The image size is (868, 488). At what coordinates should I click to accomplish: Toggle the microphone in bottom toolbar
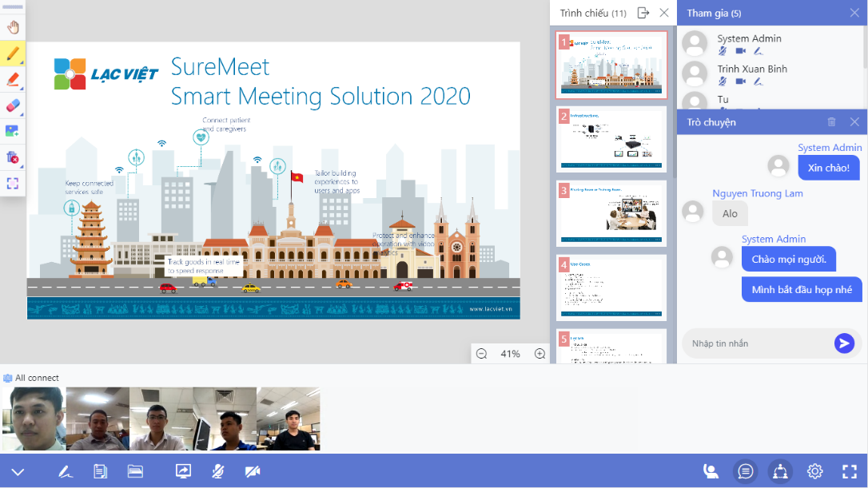pyautogui.click(x=217, y=471)
